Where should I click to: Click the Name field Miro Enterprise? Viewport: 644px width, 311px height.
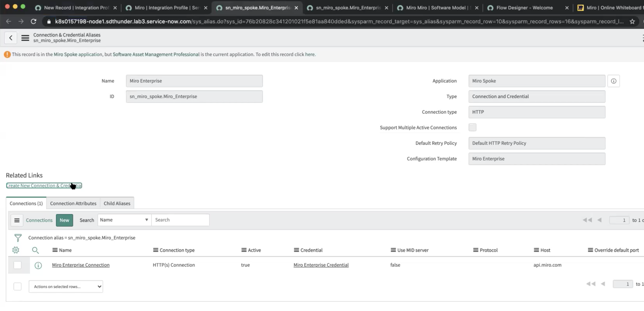[x=194, y=81]
